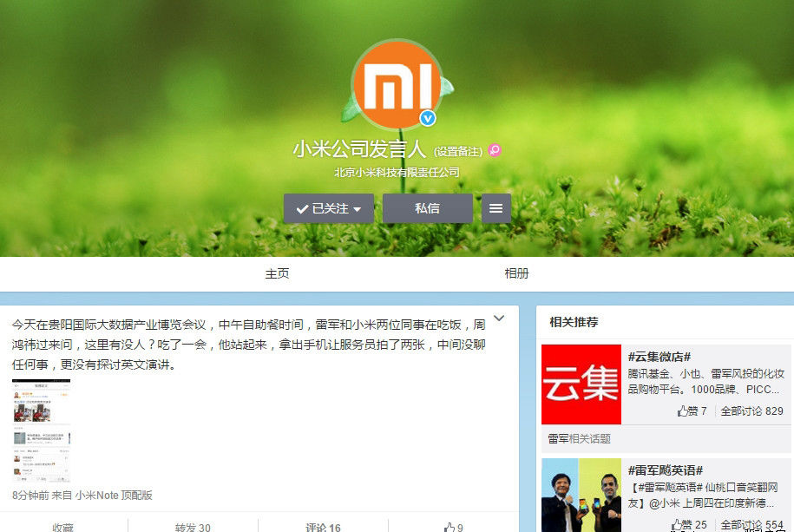This screenshot has width=794, height=532.
Task: Repost the post via 转发 30
Action: [x=193, y=527]
